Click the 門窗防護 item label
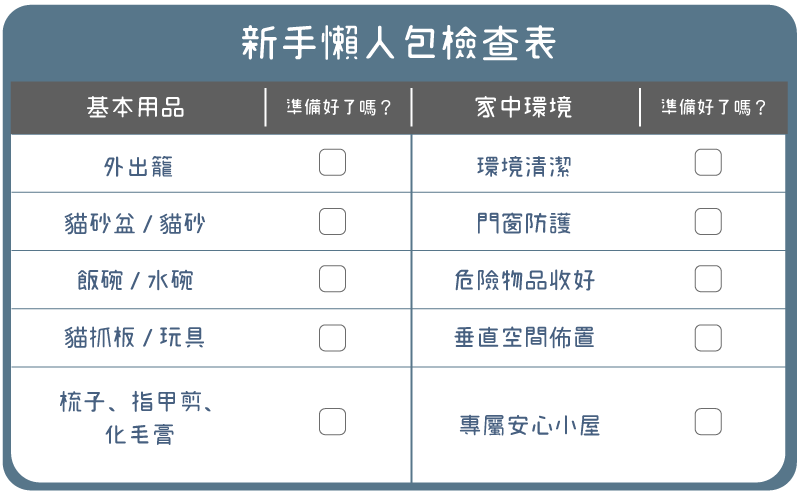The height and width of the screenshot is (495, 799). pyautogui.click(x=524, y=223)
